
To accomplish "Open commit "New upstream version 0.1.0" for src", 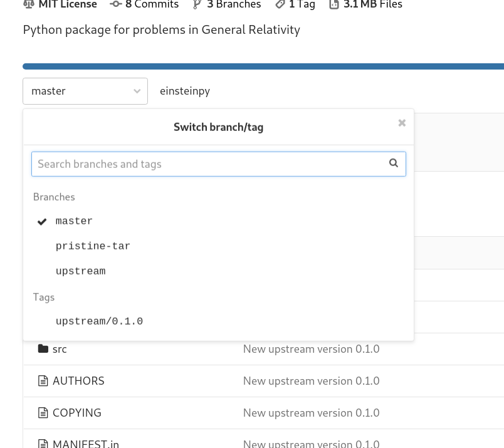I will click(311, 348).
